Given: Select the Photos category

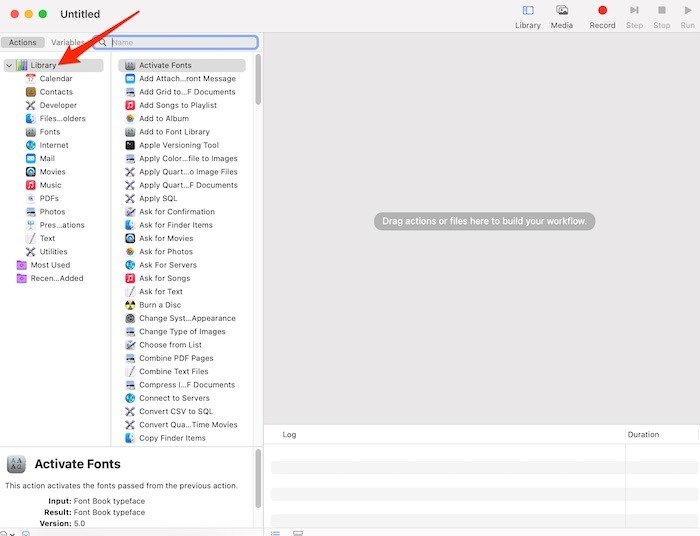Looking at the screenshot, I should click(46, 212).
